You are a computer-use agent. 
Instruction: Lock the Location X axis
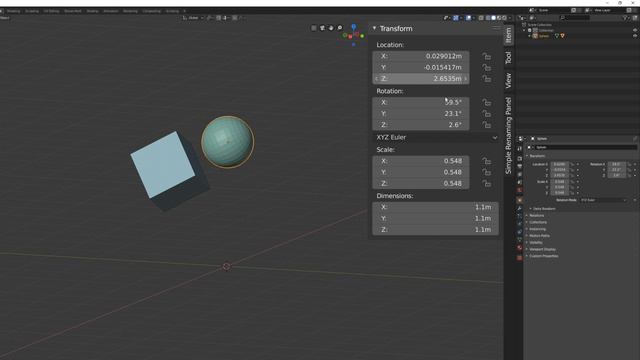point(486,56)
